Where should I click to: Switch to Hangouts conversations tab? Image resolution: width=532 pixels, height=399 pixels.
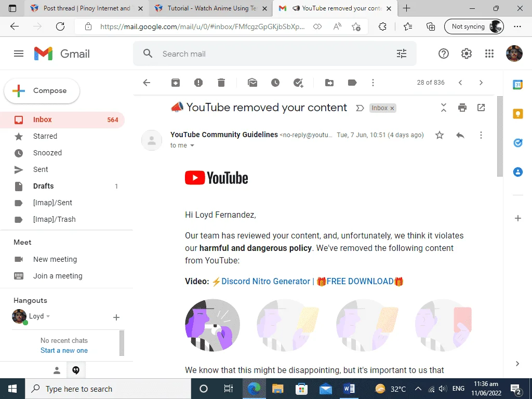click(76, 370)
